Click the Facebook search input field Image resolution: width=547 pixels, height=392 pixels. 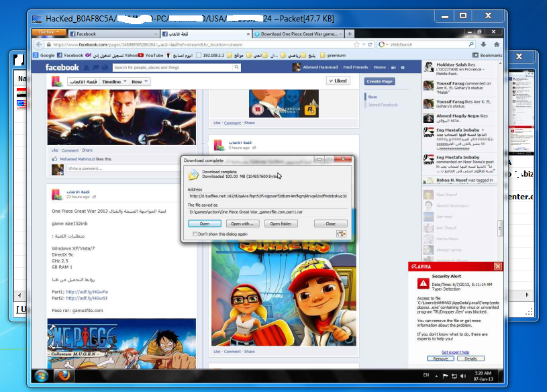click(172, 67)
